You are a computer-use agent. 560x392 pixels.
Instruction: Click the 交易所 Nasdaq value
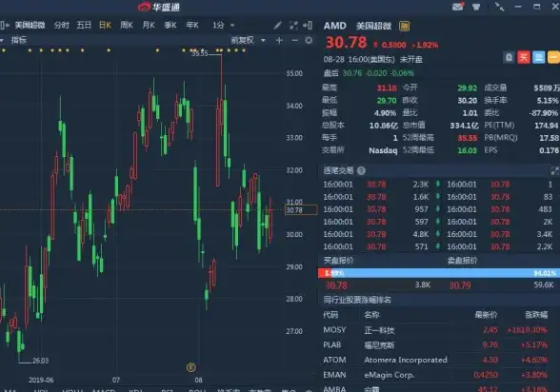[x=383, y=150]
